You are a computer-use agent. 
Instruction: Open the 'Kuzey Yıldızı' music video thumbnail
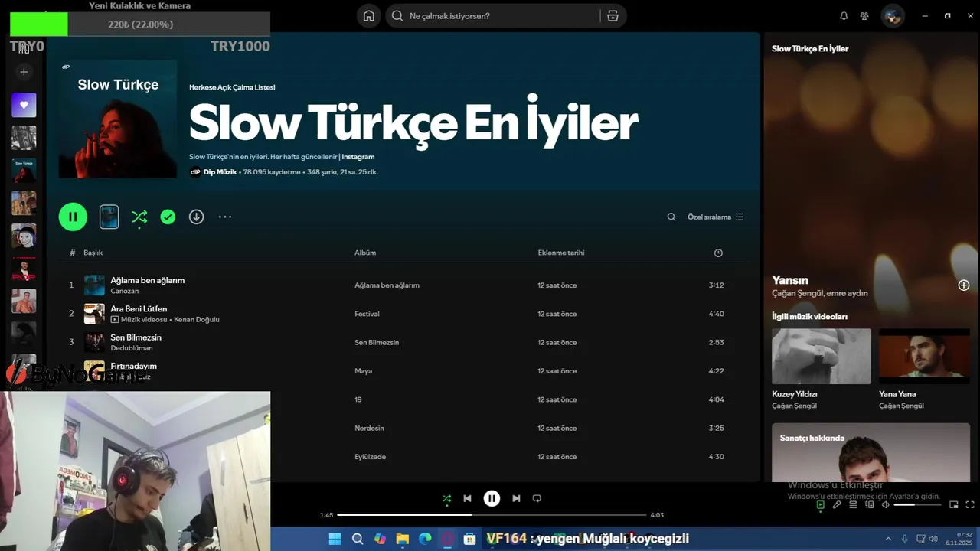(x=822, y=357)
